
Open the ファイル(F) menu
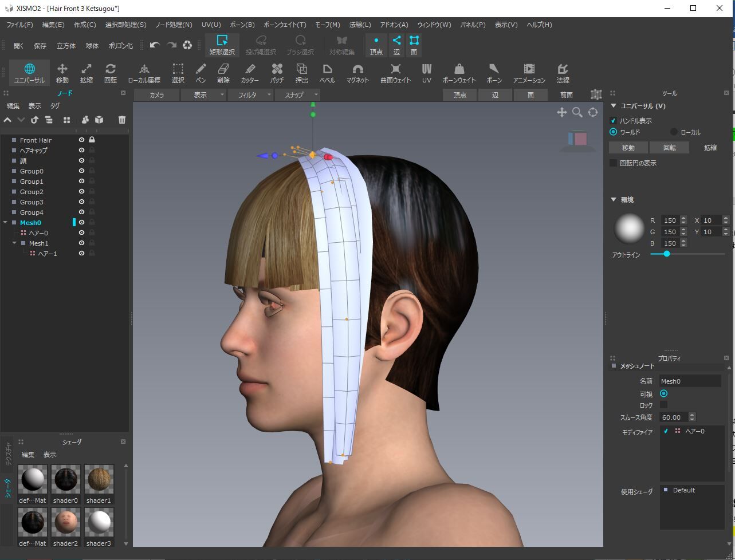tap(19, 25)
